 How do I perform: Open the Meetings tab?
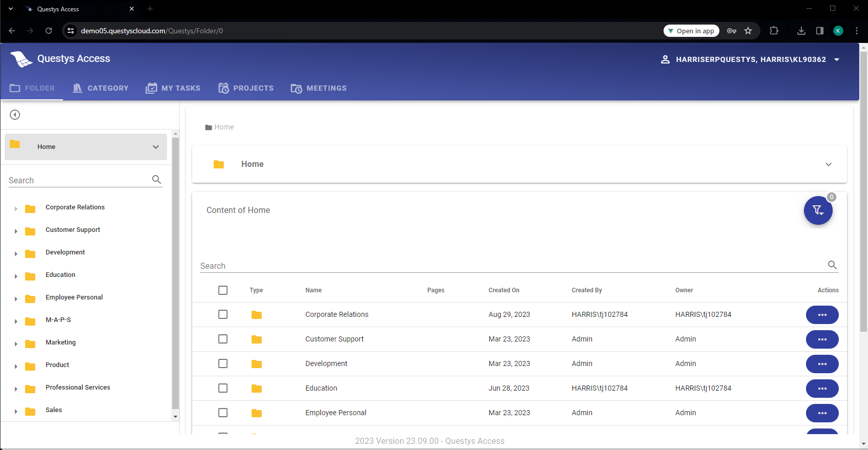(319, 88)
